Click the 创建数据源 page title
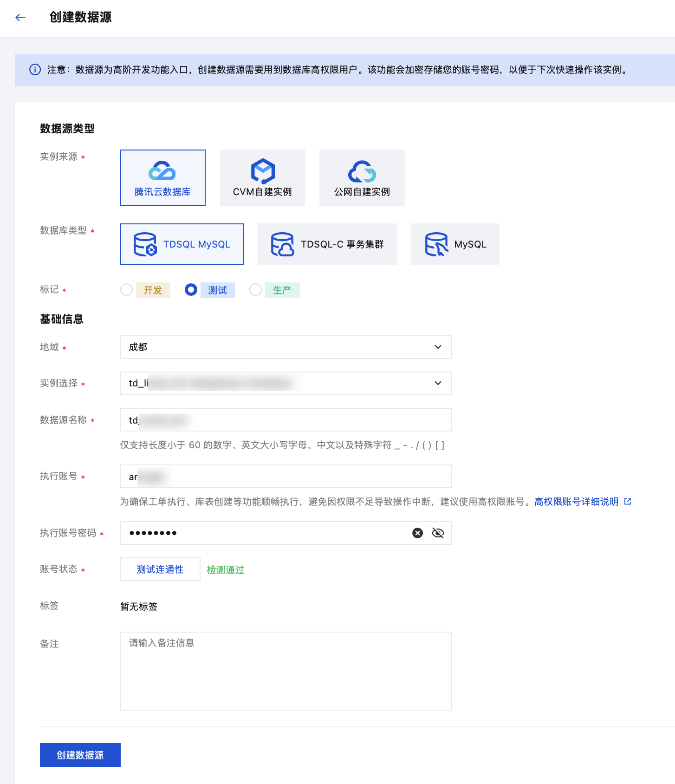This screenshot has width=675, height=784. [x=81, y=17]
